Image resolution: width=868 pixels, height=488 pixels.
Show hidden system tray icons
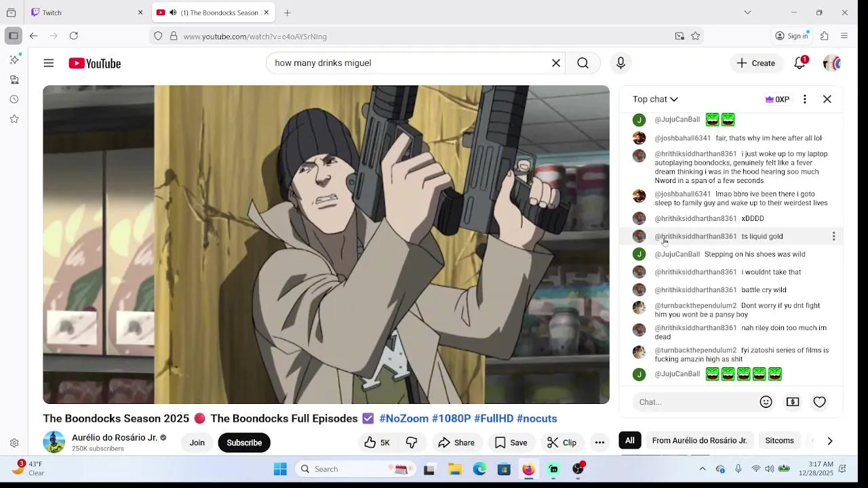point(702,469)
